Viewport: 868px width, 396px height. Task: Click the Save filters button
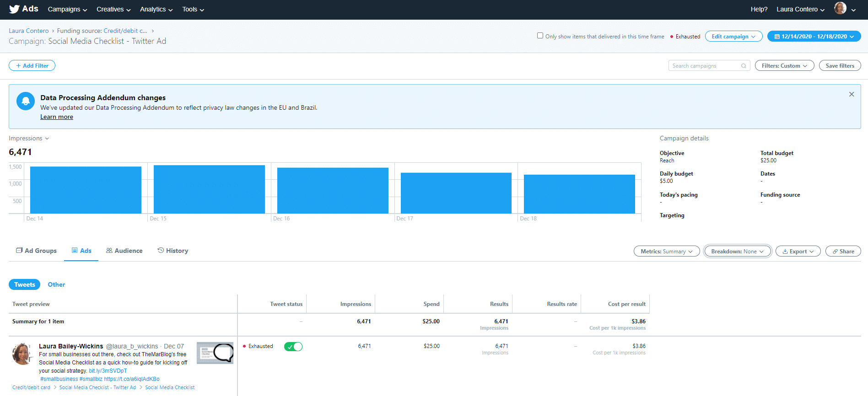point(840,66)
